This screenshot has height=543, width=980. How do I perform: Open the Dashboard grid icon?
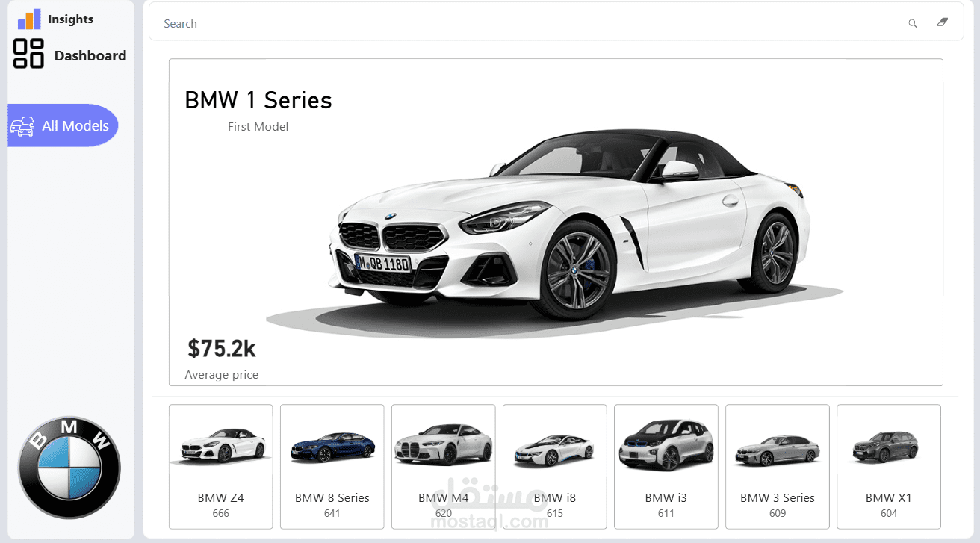(29, 54)
